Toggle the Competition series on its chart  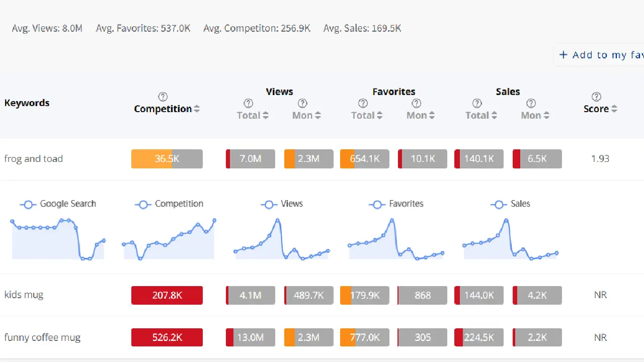coord(143,204)
